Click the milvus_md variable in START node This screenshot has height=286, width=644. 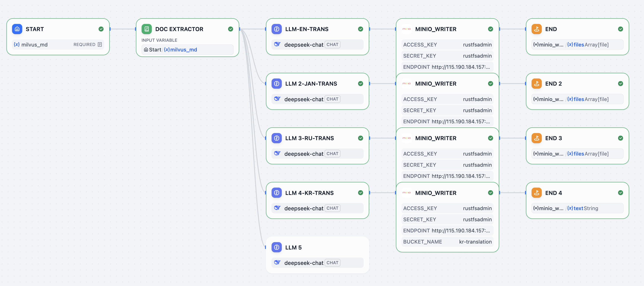pyautogui.click(x=34, y=45)
